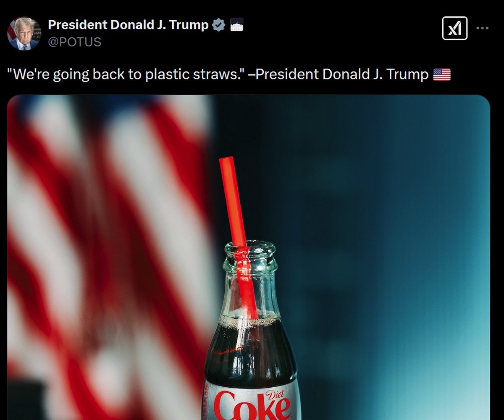Click the blue verified checkmark badge
This screenshot has width=504, height=420.
(x=218, y=25)
